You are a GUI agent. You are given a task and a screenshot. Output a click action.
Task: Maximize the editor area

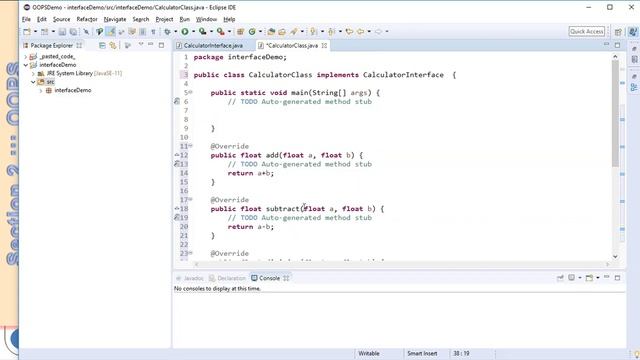point(617,45)
